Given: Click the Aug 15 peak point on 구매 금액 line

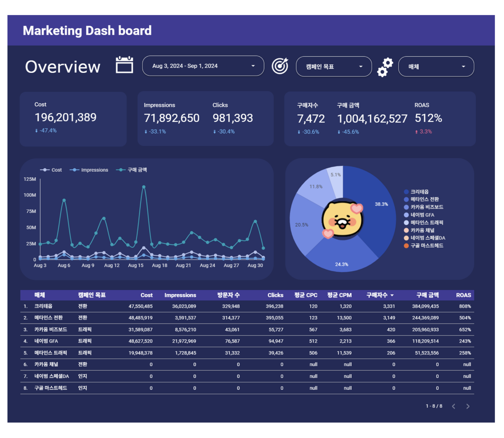Looking at the screenshot, I should pyautogui.click(x=144, y=187).
